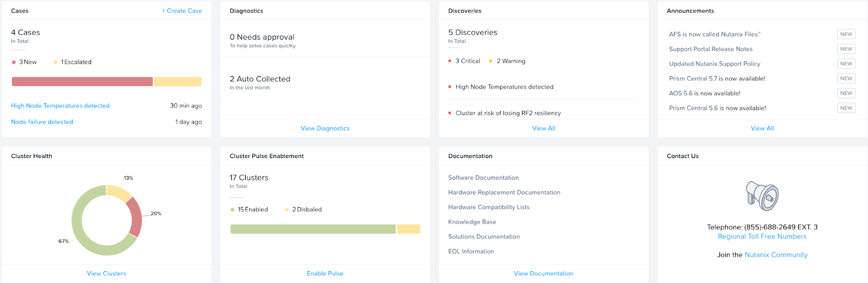The height and width of the screenshot is (283, 868).
Task: Open Prism Central 5.7 announcement
Action: [717, 79]
